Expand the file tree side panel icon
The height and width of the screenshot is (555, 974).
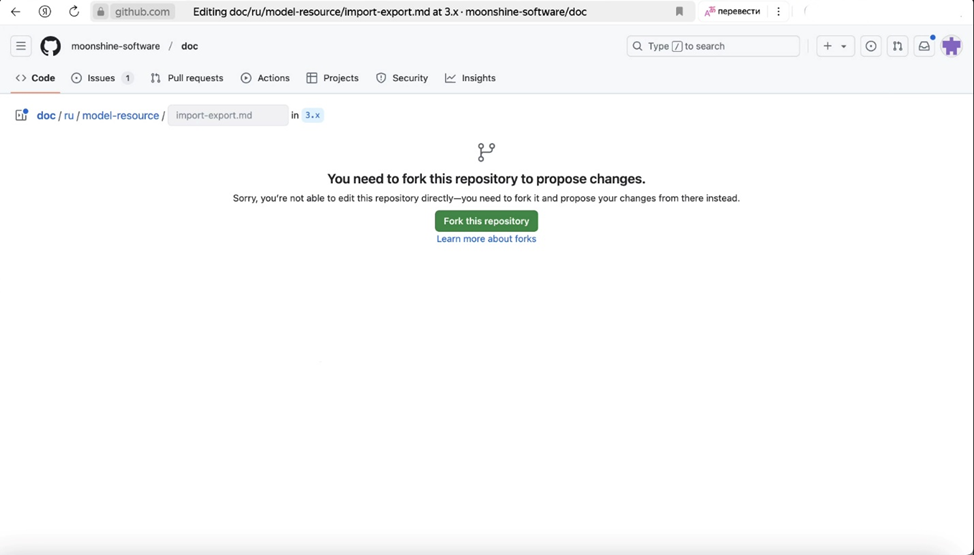pos(21,115)
